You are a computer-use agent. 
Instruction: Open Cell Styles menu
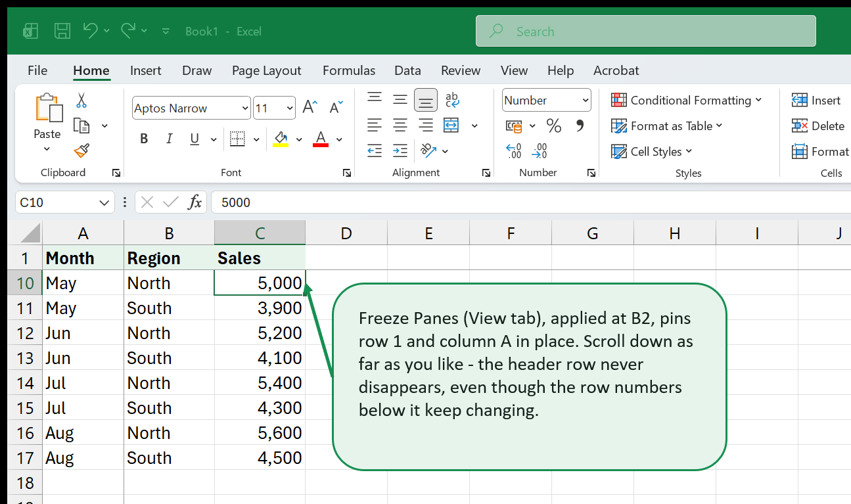pos(651,151)
